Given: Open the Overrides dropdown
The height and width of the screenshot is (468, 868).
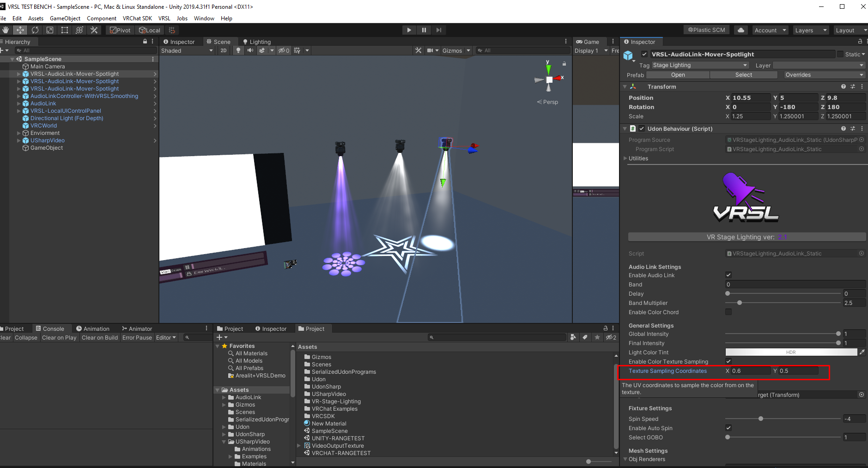Looking at the screenshot, I should tap(825, 75).
